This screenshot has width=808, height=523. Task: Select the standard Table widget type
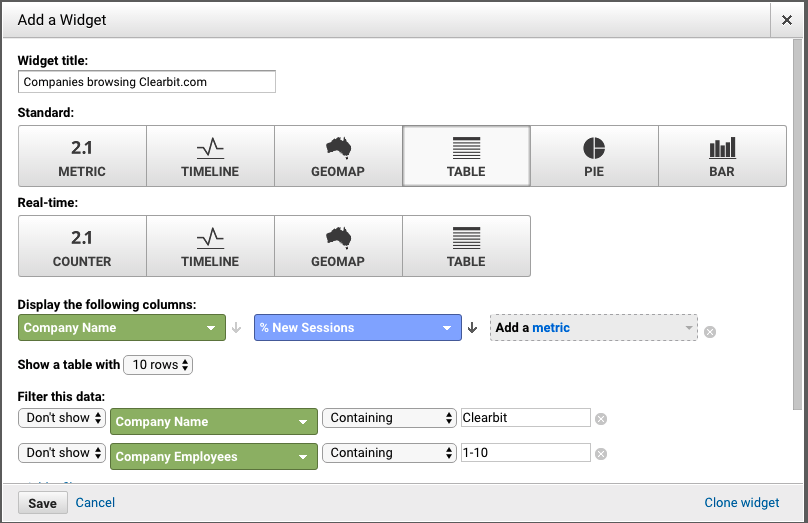[466, 156]
